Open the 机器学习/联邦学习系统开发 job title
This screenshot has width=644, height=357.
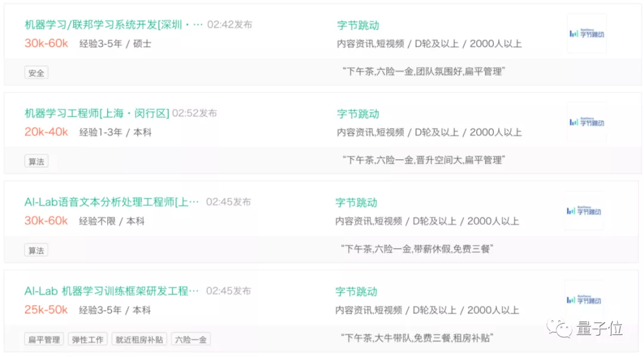tap(113, 24)
